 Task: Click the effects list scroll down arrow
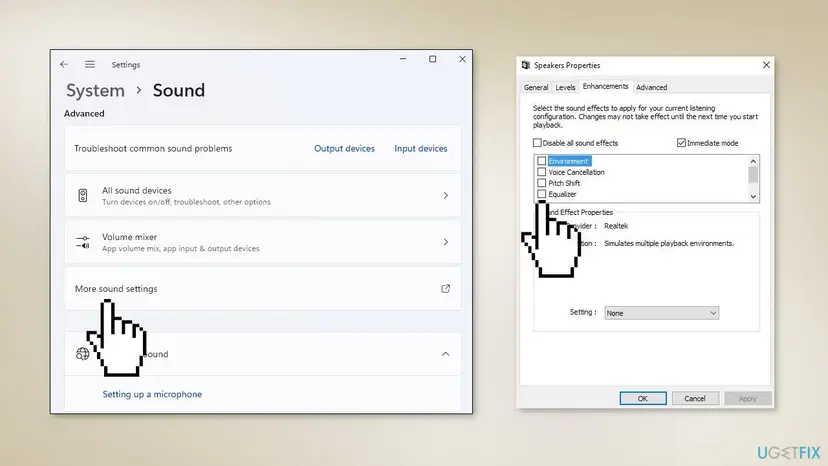[x=753, y=196]
